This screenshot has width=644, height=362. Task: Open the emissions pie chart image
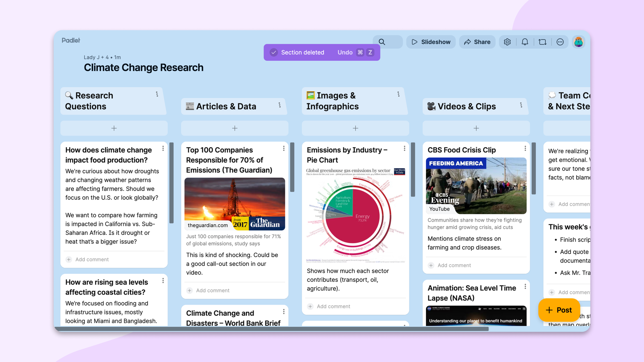[355, 215]
